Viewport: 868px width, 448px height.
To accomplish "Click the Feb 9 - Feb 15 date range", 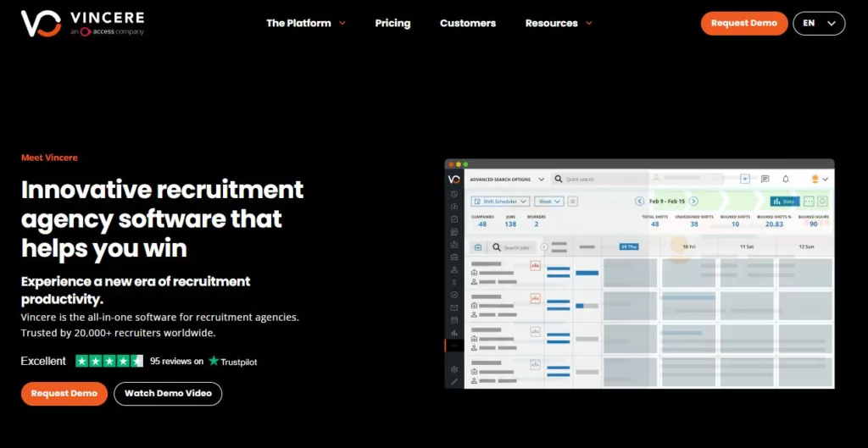I will point(667,202).
